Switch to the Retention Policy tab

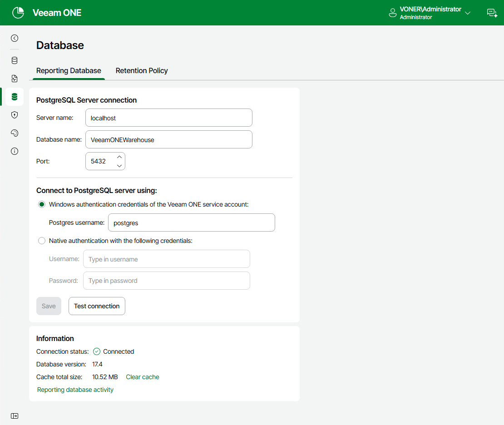point(142,71)
